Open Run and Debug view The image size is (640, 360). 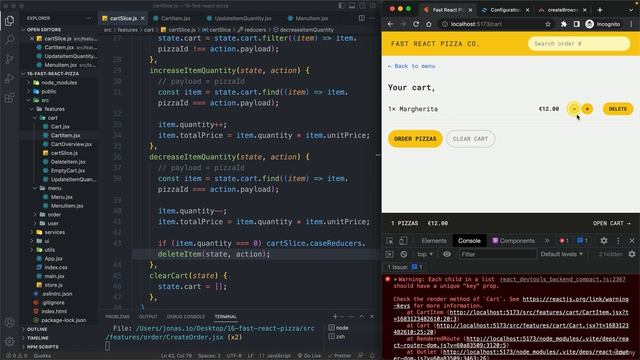pyautogui.click(x=9, y=78)
